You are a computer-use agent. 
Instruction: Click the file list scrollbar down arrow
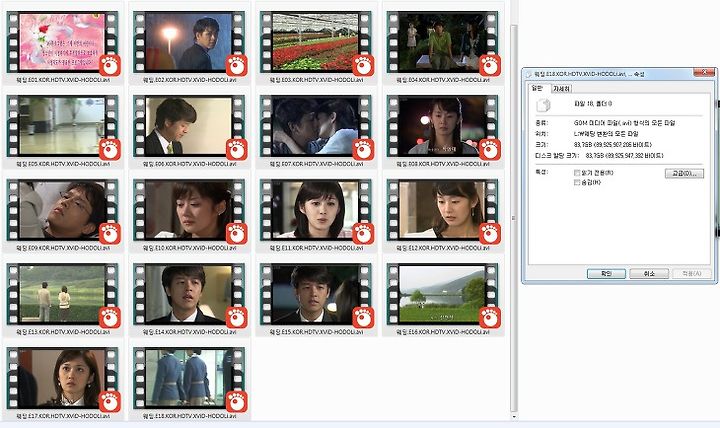pyautogui.click(x=514, y=417)
